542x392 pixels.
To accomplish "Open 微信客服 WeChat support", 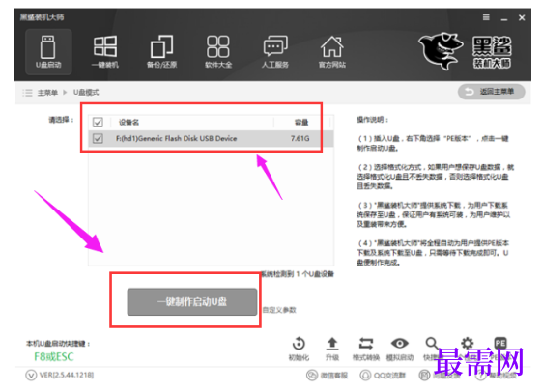I will pos(327,375).
